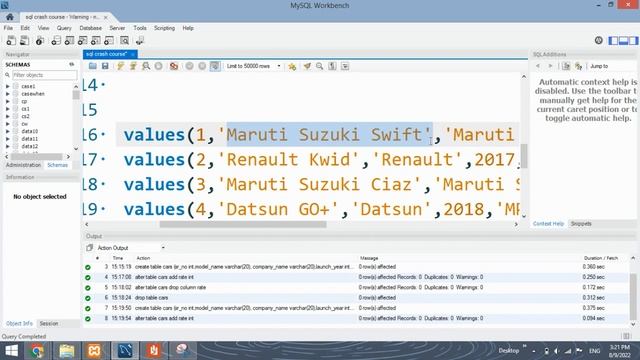640x360 pixels.
Task: Create new view toolbar icon
Action: (82, 40)
